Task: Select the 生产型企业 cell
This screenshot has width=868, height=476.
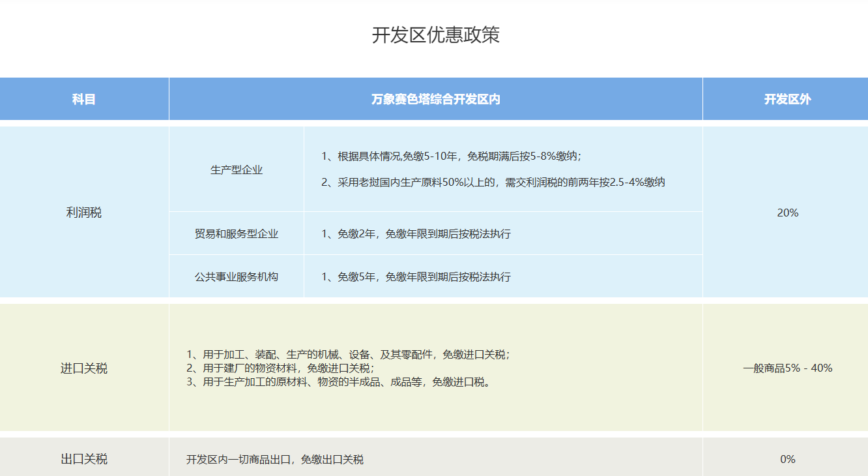Action: click(x=235, y=168)
